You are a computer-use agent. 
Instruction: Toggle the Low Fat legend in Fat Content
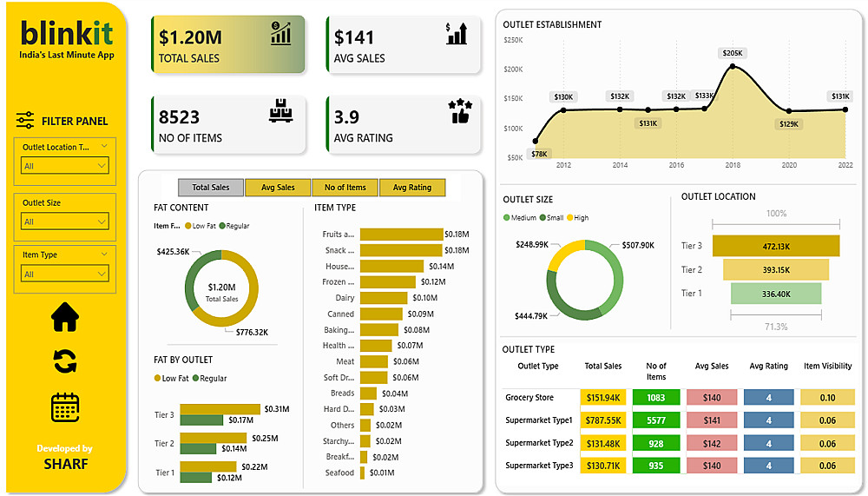pyautogui.click(x=200, y=226)
